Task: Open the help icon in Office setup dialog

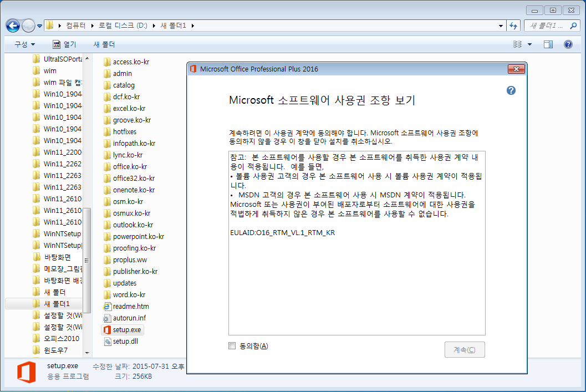Action: tap(511, 90)
